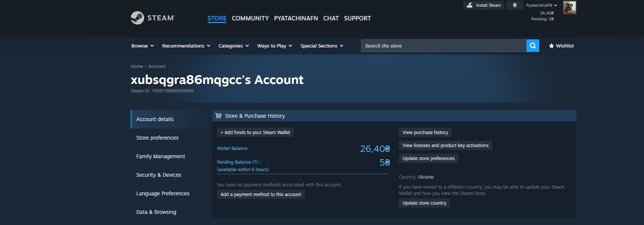Click the Steam ID text
The image size is (644, 225).
pos(162,91)
